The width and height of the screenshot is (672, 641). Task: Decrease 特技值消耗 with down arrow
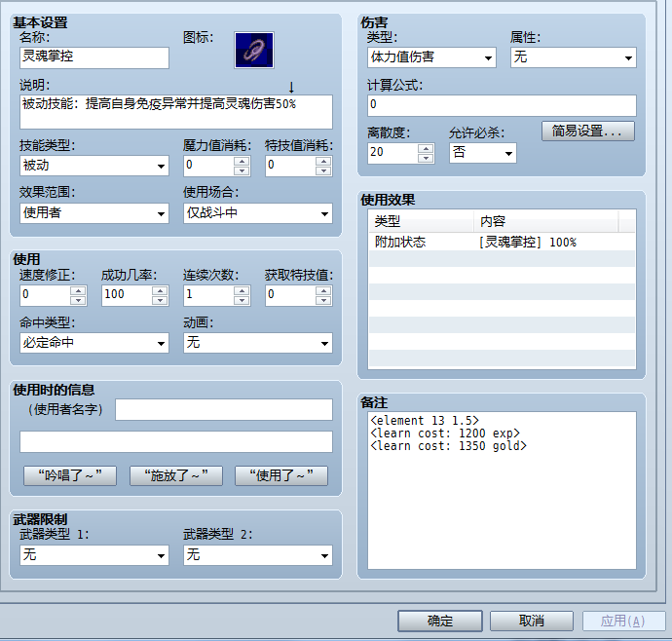click(323, 170)
